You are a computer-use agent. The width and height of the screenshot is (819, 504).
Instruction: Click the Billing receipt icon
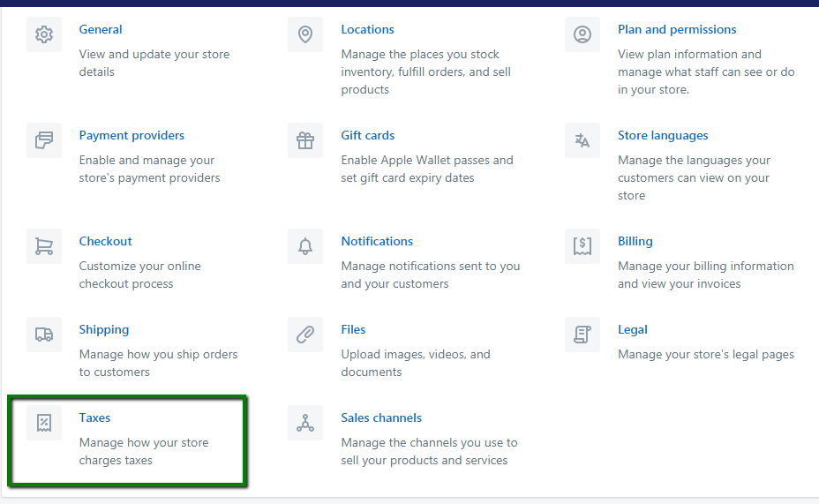tap(582, 246)
